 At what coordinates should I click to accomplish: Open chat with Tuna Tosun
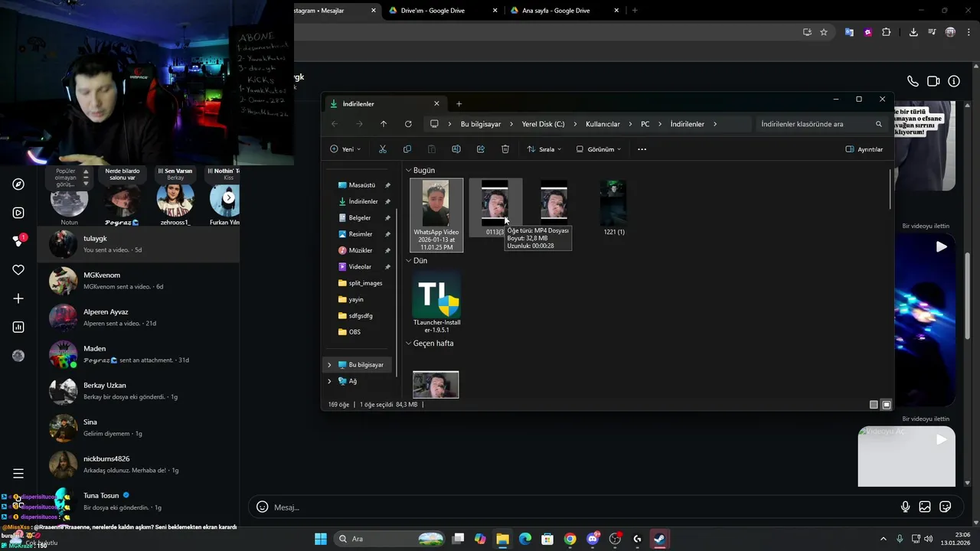tap(139, 501)
